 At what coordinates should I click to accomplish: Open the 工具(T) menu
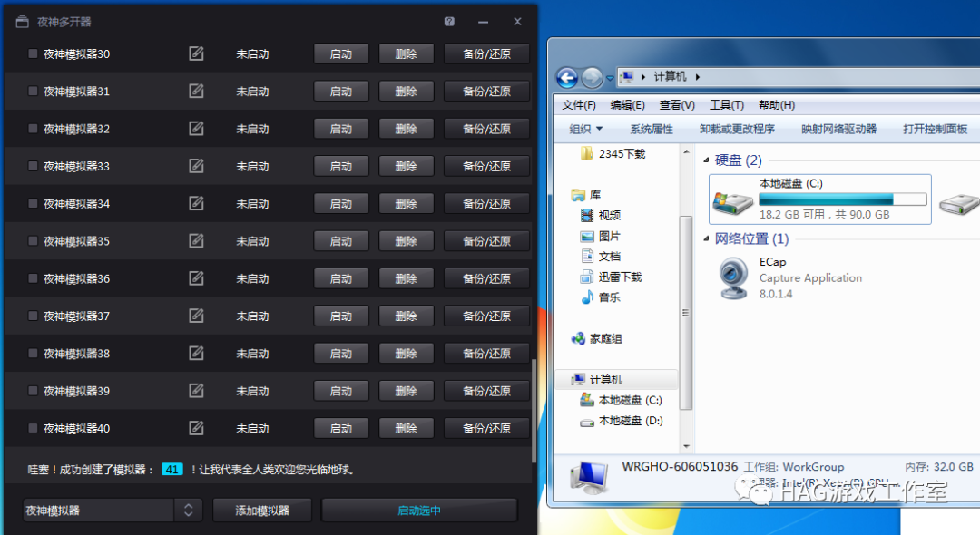(x=726, y=104)
